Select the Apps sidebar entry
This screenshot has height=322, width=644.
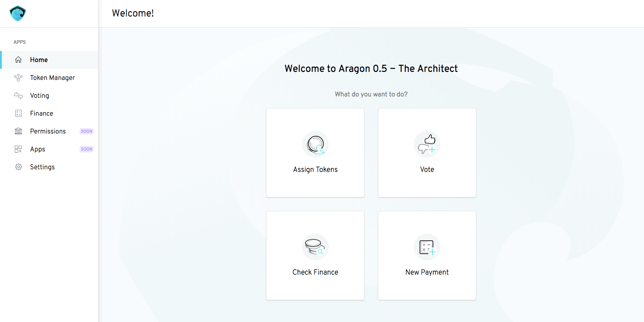(49, 149)
